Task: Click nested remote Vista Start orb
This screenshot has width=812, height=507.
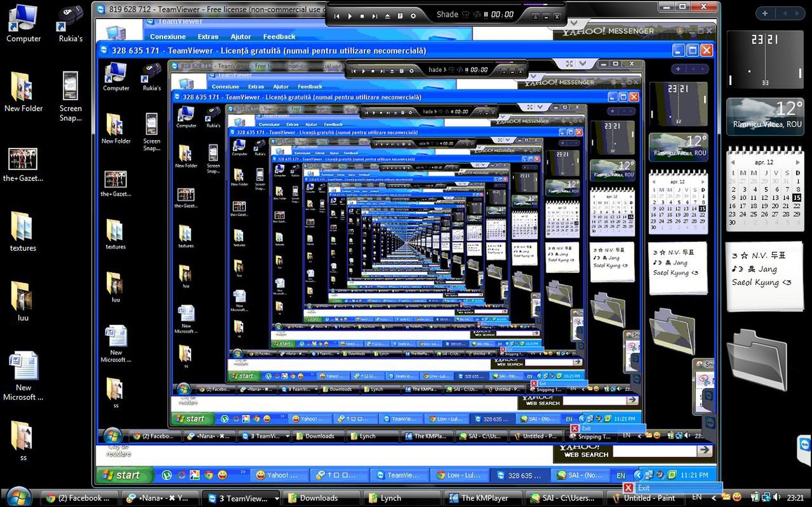Action: coord(112,436)
